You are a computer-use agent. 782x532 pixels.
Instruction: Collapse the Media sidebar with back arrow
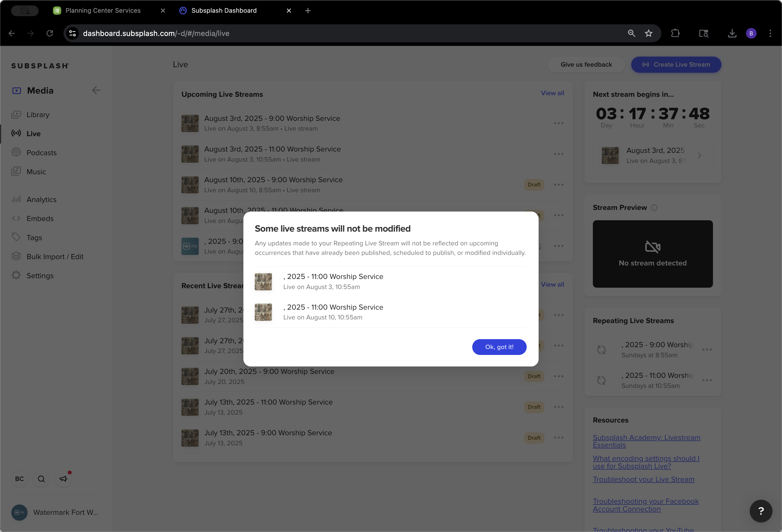(x=96, y=90)
